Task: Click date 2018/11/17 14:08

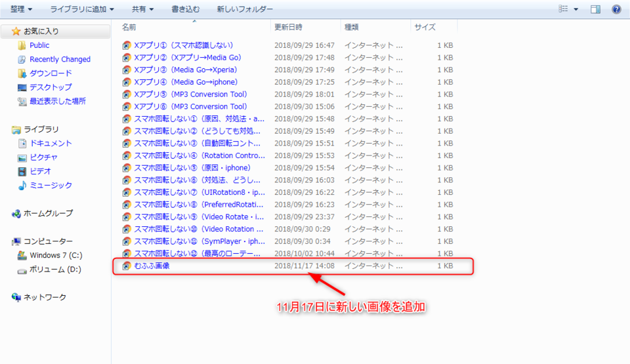Action: click(304, 266)
